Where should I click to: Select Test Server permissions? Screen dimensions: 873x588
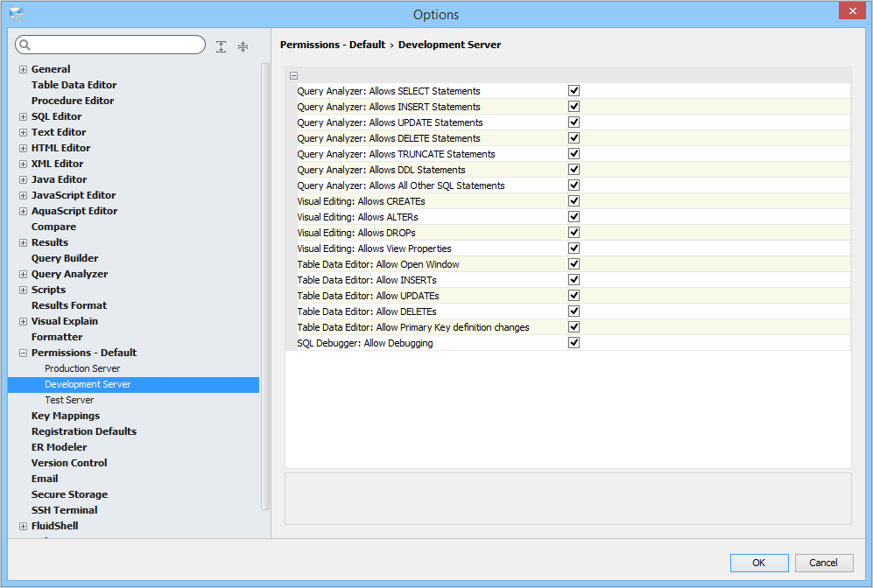click(x=69, y=400)
